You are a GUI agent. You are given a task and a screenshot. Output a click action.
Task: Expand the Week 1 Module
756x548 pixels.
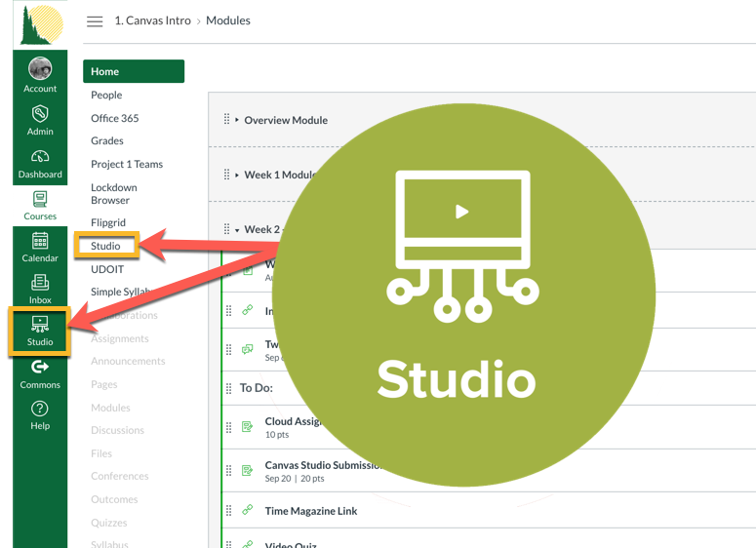tap(237, 175)
